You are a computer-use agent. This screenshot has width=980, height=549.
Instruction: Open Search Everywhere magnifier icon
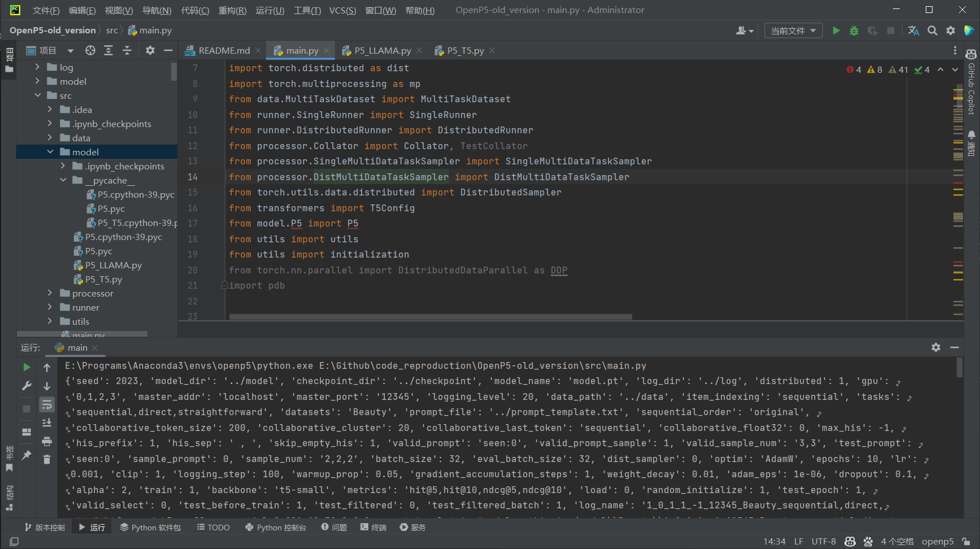tap(933, 30)
